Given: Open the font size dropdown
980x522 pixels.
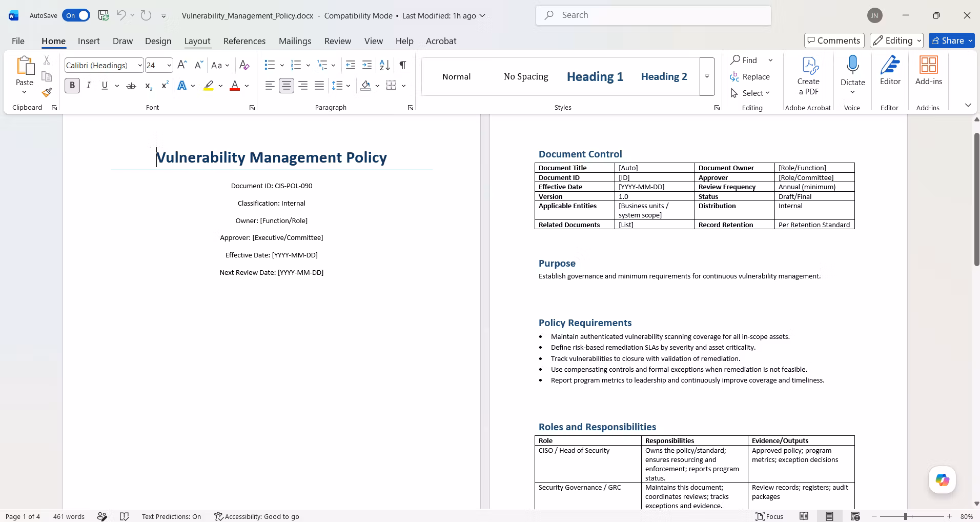Looking at the screenshot, I should [x=169, y=65].
